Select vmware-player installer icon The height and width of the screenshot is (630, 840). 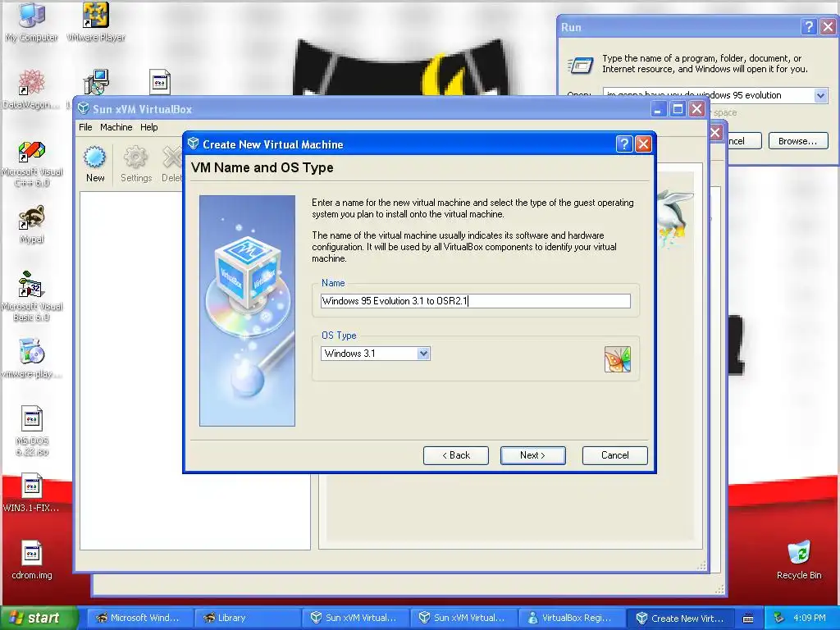(x=32, y=358)
